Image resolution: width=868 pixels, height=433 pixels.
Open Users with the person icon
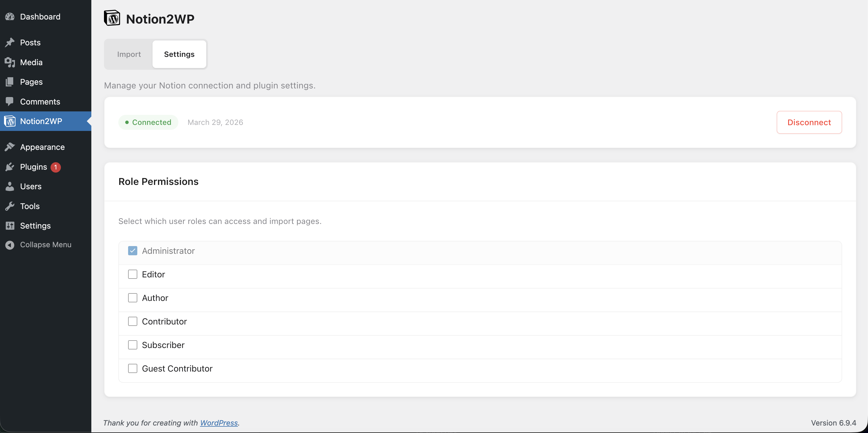point(10,186)
